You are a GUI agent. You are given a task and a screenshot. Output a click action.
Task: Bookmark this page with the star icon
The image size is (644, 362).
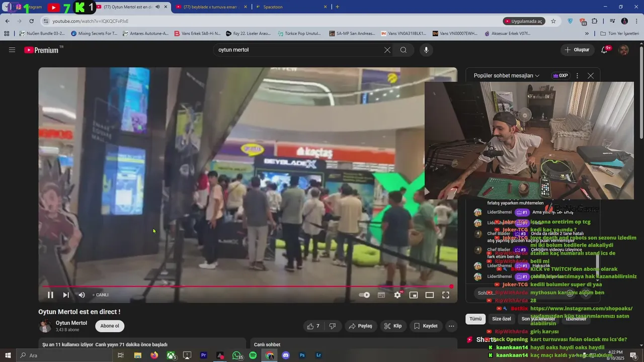(x=553, y=21)
